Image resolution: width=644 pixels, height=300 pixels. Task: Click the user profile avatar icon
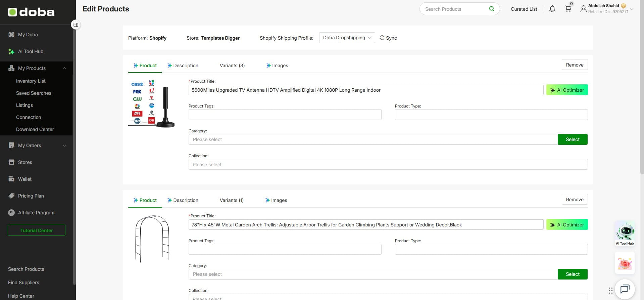(x=584, y=9)
